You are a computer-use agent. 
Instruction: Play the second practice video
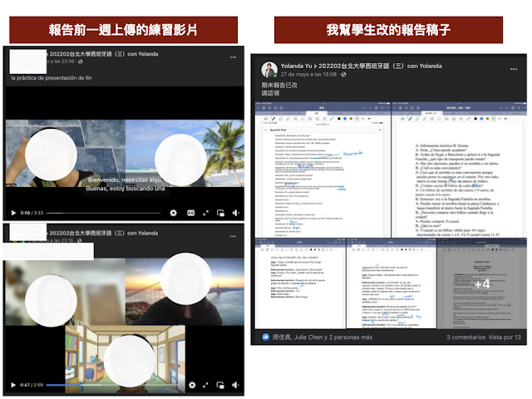click(x=12, y=385)
